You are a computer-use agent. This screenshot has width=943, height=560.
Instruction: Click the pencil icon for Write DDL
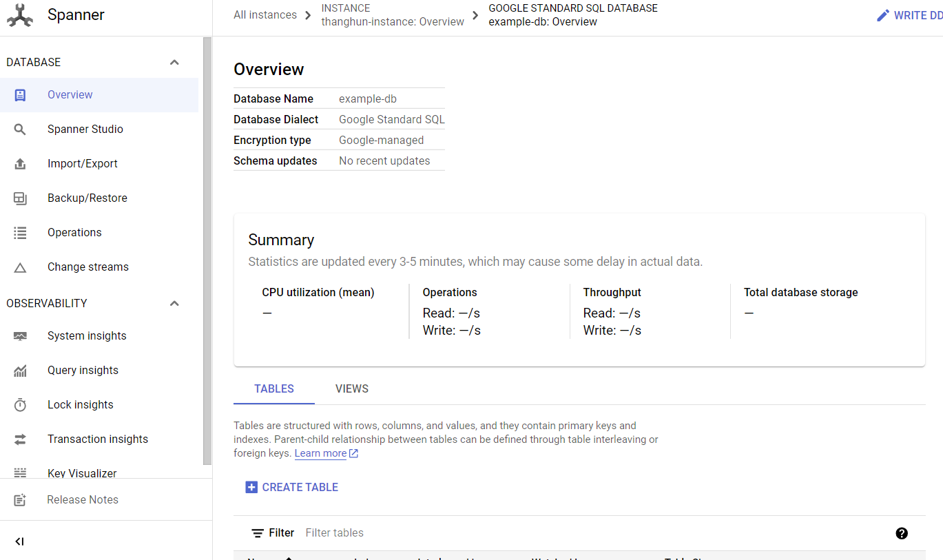point(882,15)
